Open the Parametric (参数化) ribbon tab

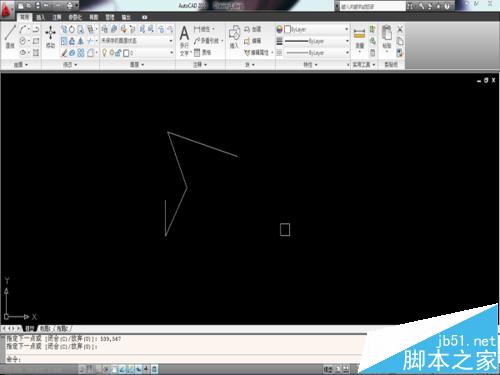pyautogui.click(x=75, y=17)
